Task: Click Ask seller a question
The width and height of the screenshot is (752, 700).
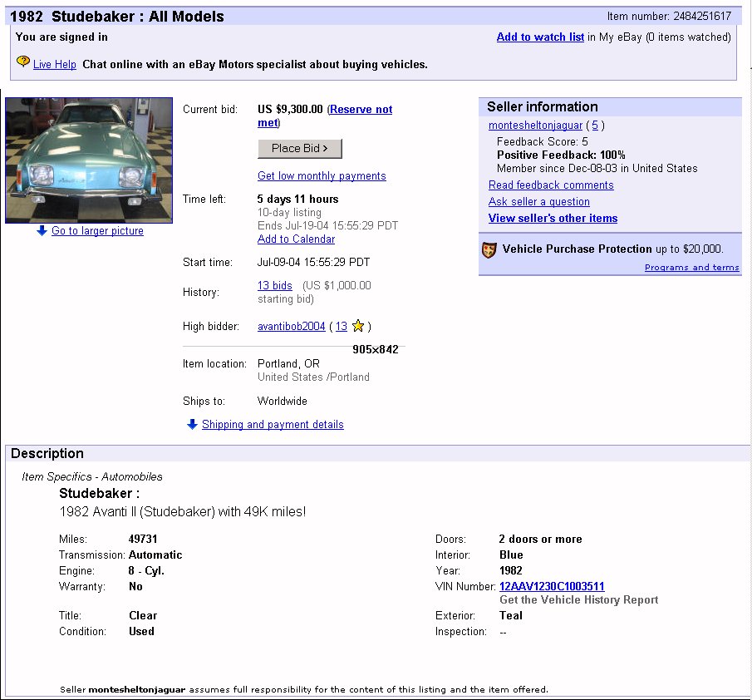Action: [538, 202]
